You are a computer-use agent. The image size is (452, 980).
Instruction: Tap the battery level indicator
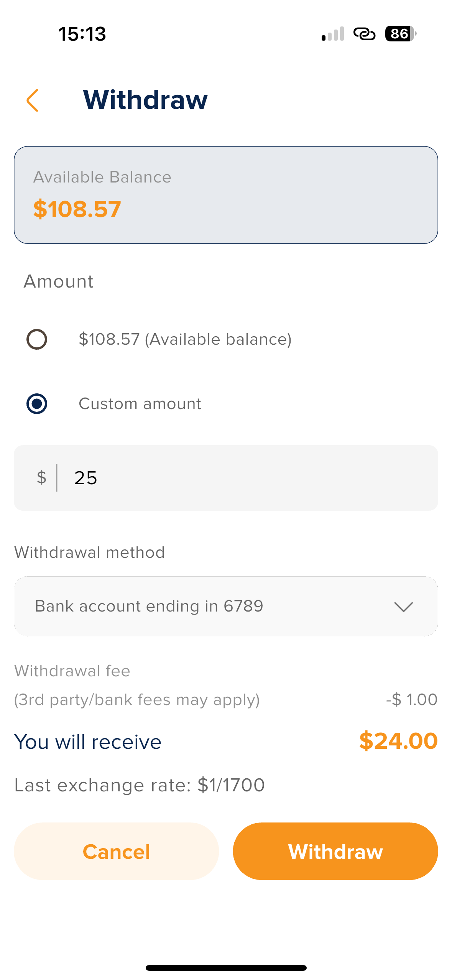(400, 34)
